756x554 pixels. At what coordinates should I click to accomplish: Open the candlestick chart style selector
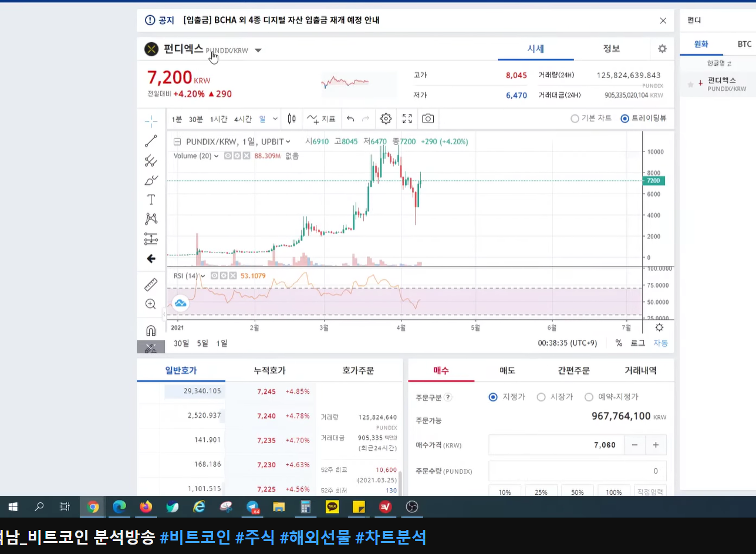coord(292,119)
